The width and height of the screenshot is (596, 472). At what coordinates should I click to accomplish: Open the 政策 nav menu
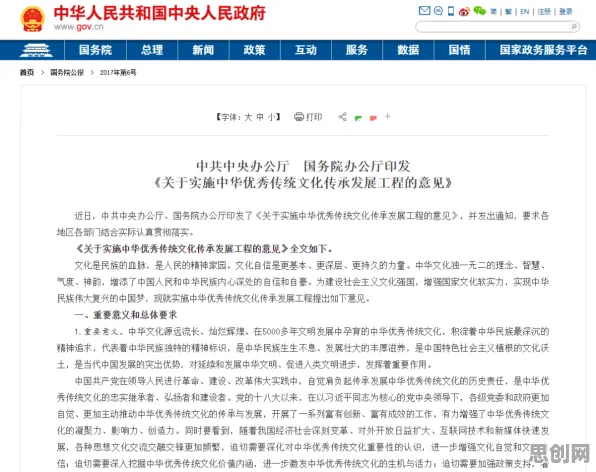[254, 50]
